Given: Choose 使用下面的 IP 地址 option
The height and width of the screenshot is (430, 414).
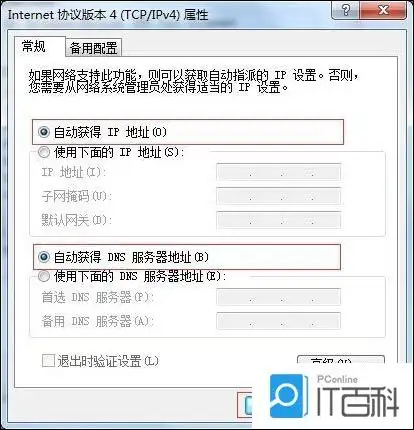Looking at the screenshot, I should coord(44,152).
